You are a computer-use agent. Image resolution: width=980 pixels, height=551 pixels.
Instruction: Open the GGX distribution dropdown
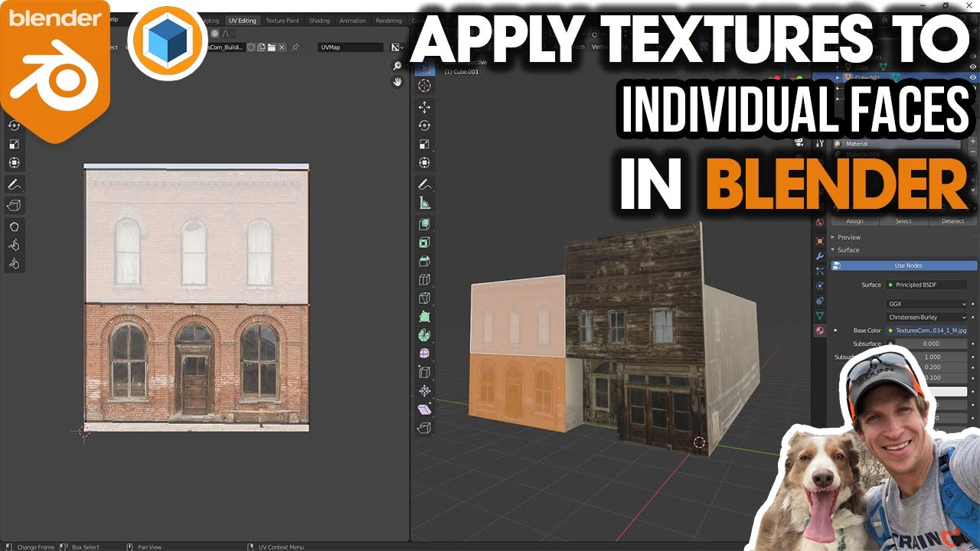[x=926, y=302]
